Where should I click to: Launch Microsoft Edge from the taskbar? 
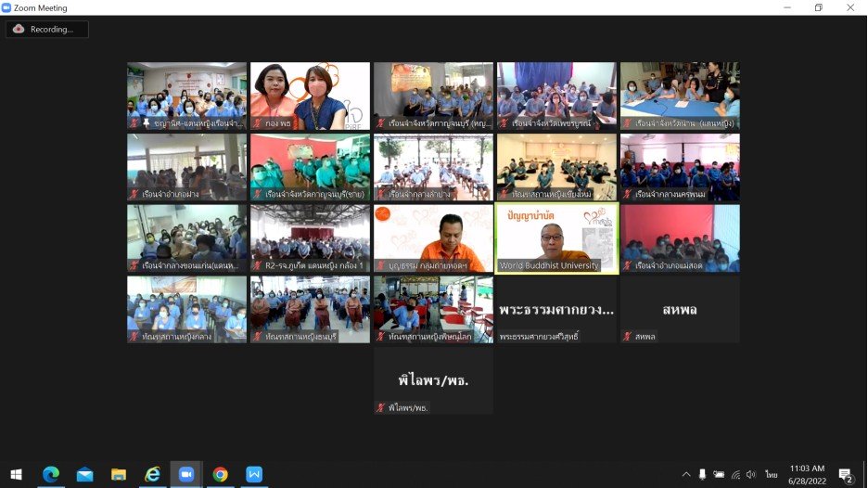click(x=50, y=474)
